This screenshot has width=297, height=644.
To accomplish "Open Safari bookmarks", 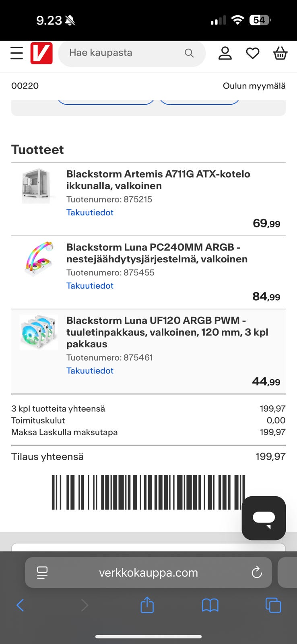I will (x=210, y=605).
